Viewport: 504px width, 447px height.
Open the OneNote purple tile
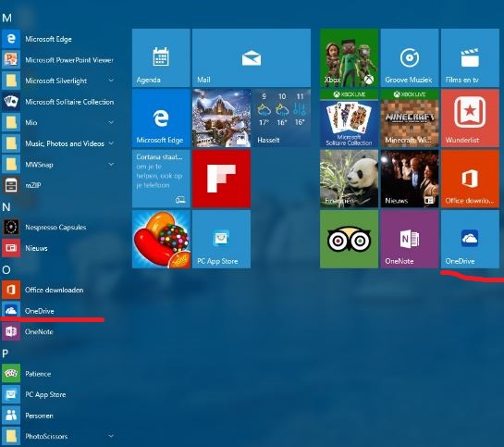(410, 240)
